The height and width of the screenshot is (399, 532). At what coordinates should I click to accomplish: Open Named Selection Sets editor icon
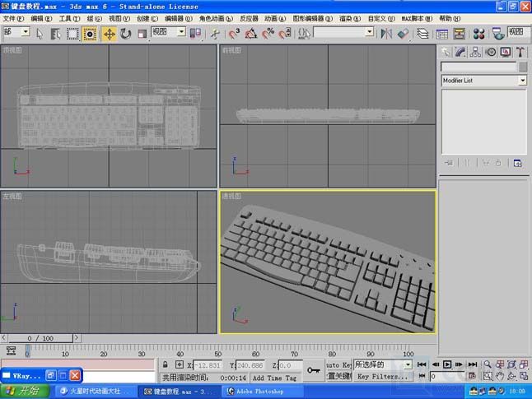304,34
